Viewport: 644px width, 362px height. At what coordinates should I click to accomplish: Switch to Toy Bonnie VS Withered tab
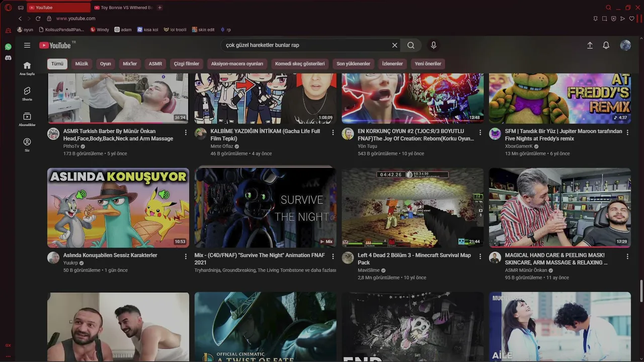pyautogui.click(x=124, y=8)
